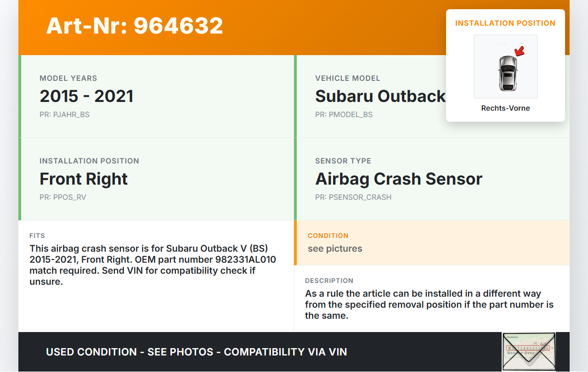Screen dimensions: 588x372
Task: Select the Art-Nr: 964632 title
Action: 135,26
